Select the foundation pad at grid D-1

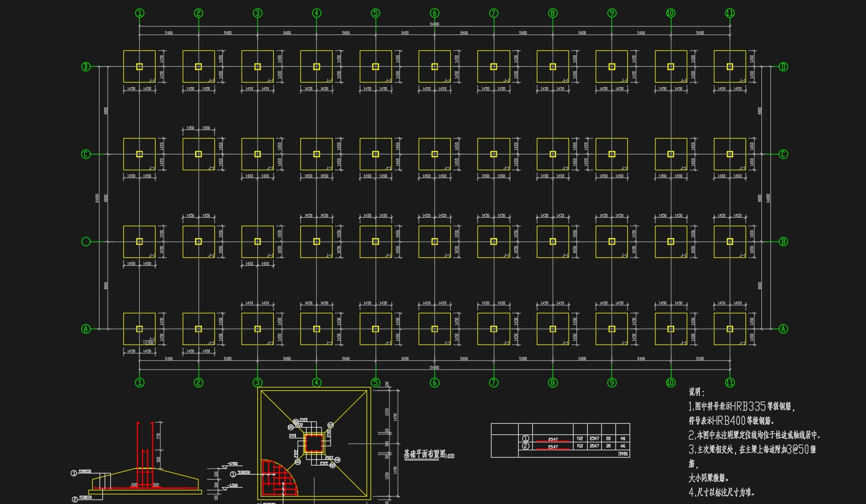coord(140,67)
